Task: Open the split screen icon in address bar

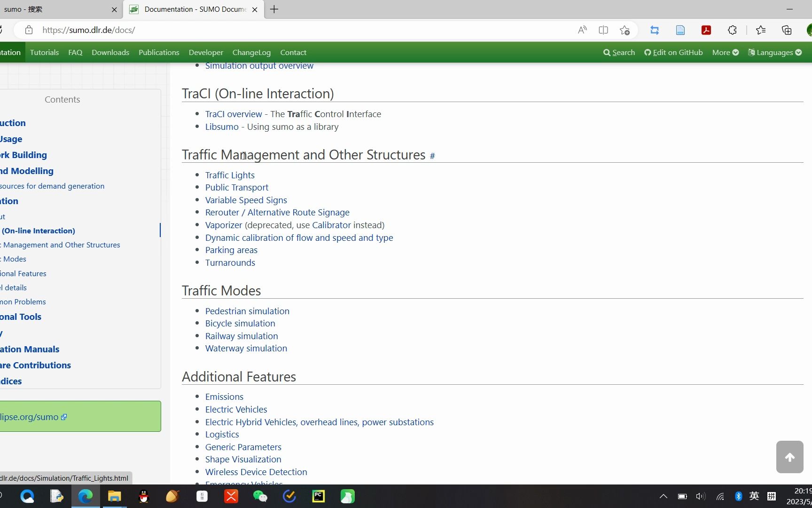Action: tap(603, 30)
